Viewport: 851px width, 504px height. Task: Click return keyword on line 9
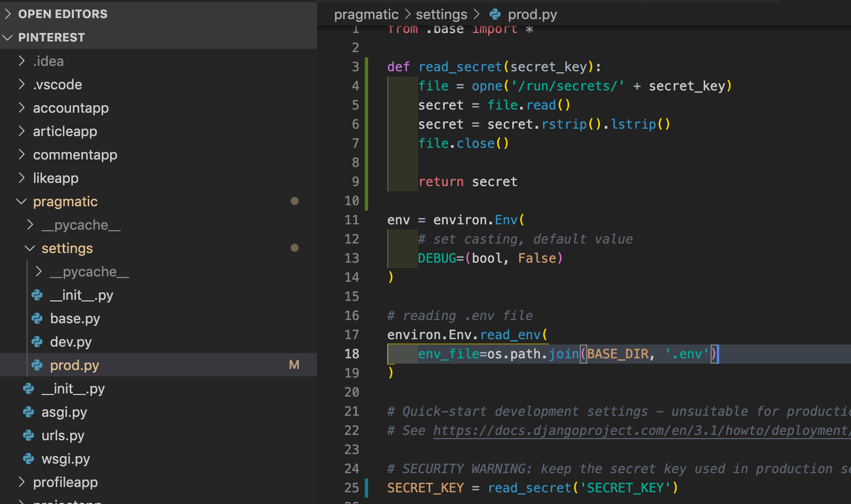pos(441,182)
